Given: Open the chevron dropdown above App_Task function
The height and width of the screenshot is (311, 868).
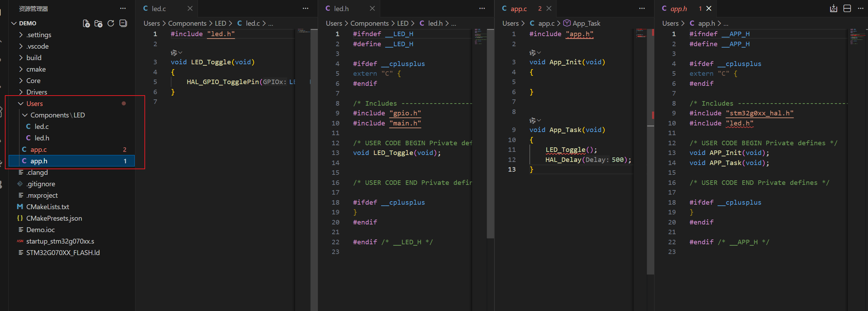Looking at the screenshot, I should (539, 121).
